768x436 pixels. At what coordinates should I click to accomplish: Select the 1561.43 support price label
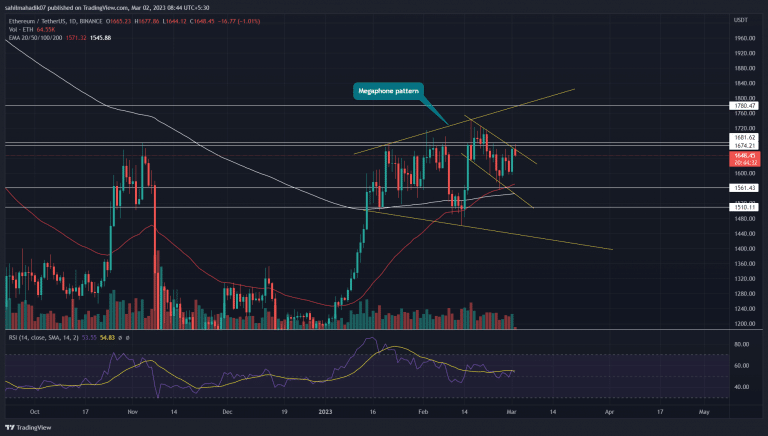click(x=744, y=188)
